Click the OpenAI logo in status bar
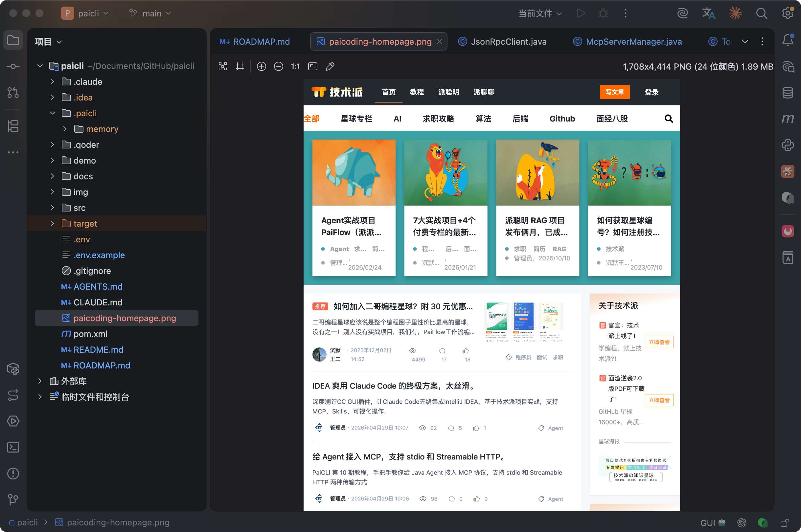801x532 pixels. tap(742, 523)
